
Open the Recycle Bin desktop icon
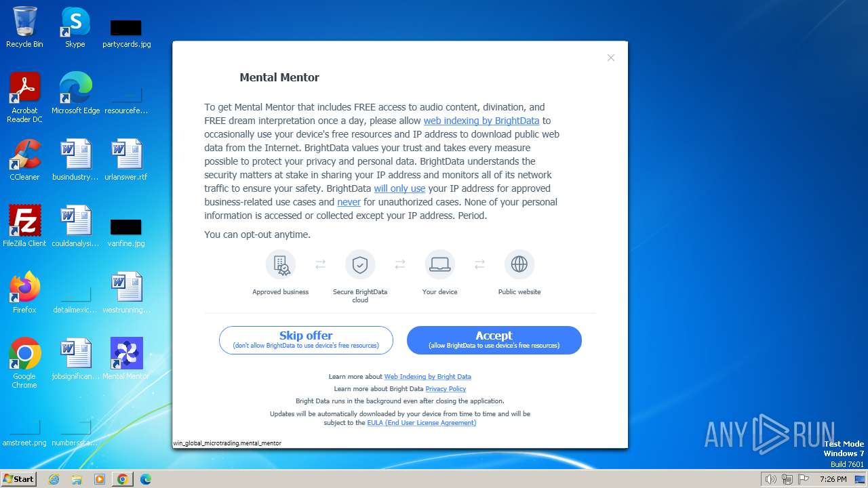[x=24, y=27]
